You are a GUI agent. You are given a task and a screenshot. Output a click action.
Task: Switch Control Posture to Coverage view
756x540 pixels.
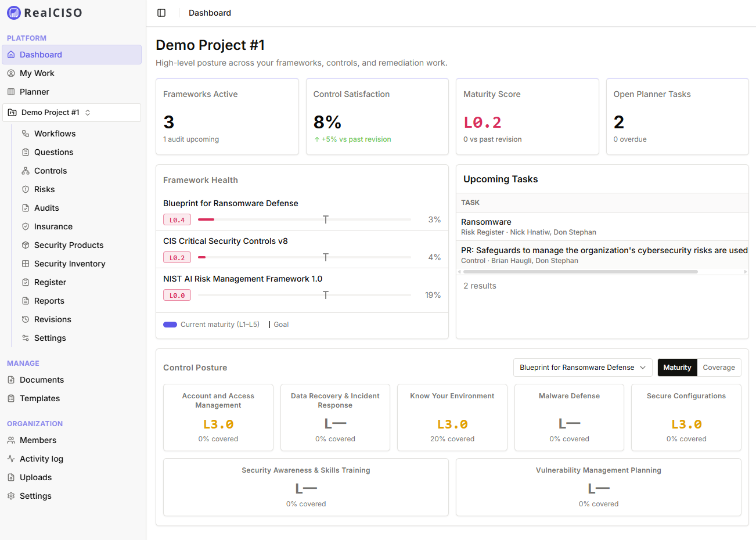click(x=719, y=368)
